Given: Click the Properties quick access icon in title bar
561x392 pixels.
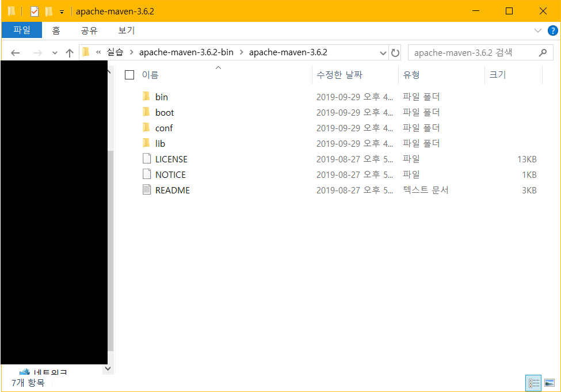Looking at the screenshot, I should point(35,12).
